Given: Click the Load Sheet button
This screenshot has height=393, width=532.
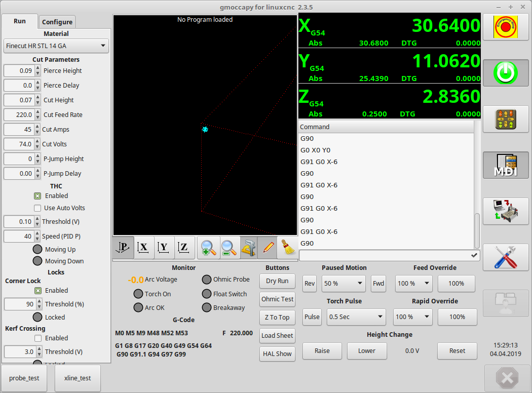Looking at the screenshot, I should coord(277,336).
